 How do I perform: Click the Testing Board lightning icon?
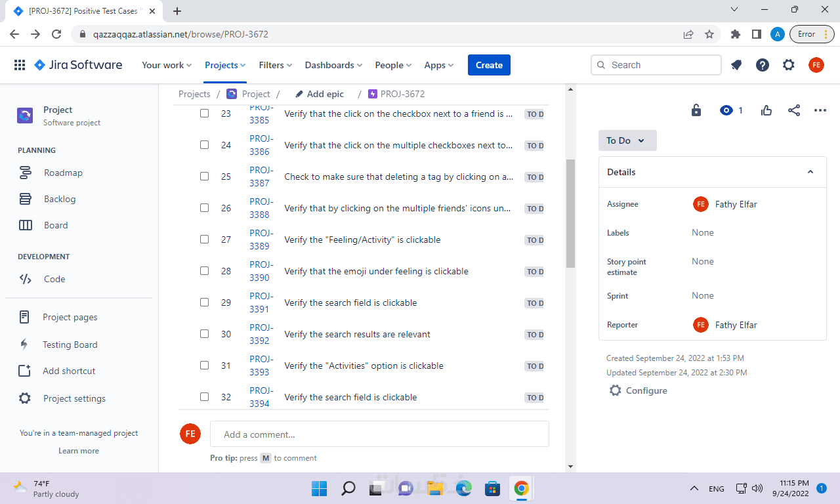(x=24, y=345)
